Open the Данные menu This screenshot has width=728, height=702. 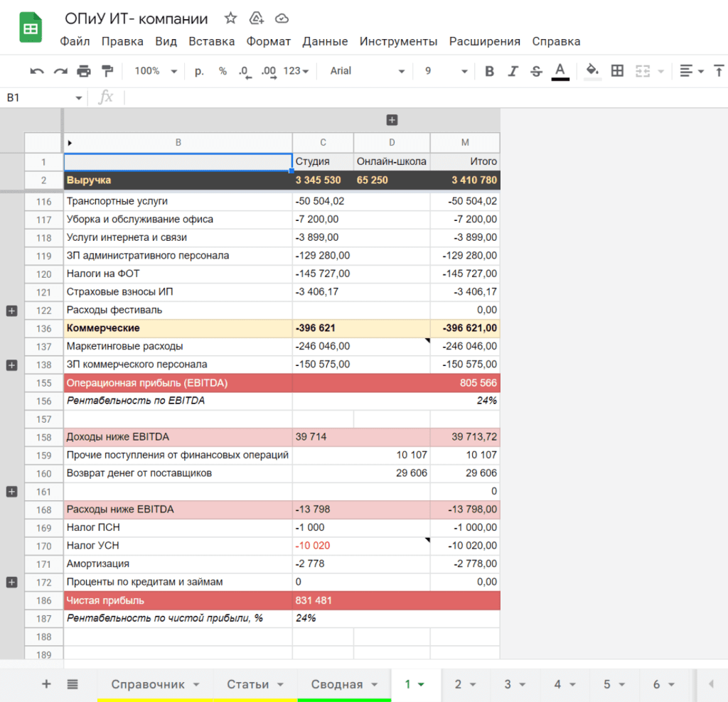325,41
